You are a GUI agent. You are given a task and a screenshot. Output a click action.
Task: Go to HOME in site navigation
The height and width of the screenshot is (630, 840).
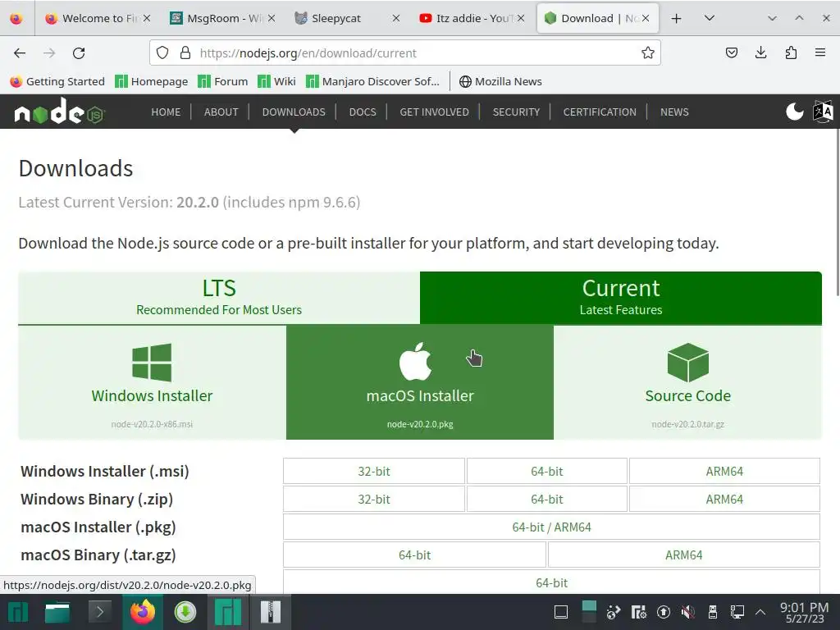click(x=166, y=112)
